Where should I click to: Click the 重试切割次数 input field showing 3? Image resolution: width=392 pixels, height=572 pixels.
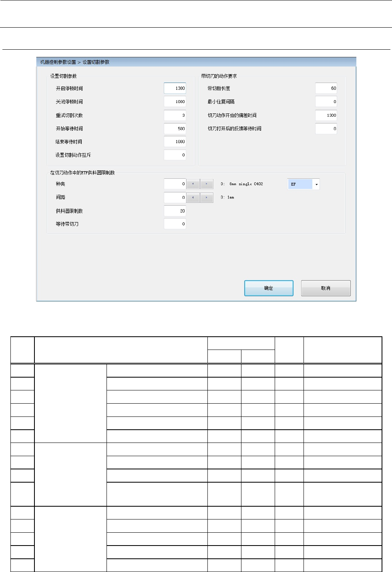coord(175,115)
